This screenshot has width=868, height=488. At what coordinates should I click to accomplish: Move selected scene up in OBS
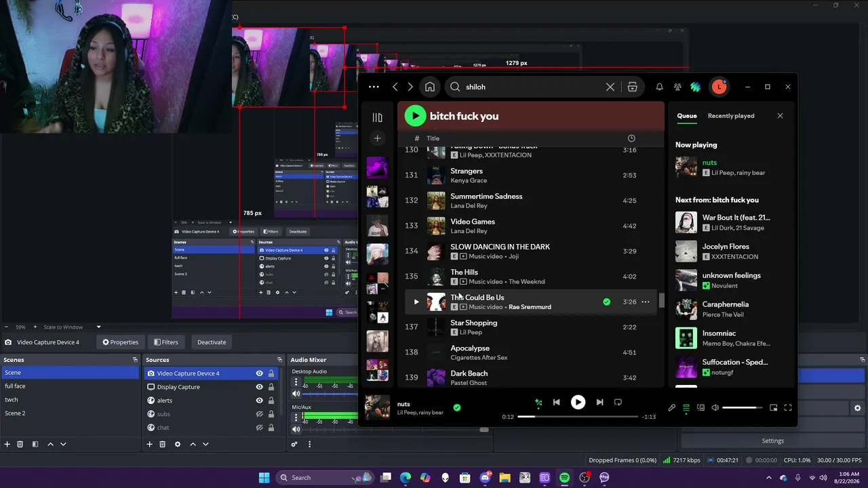pos(50,445)
